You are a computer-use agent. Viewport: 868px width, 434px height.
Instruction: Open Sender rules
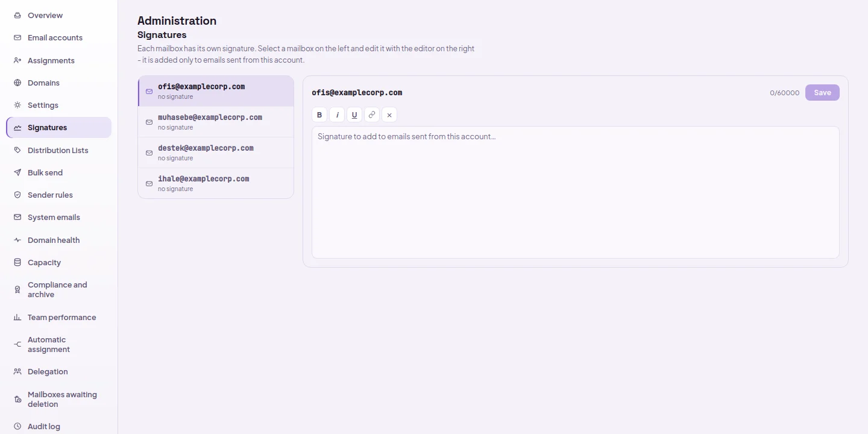[59, 195]
